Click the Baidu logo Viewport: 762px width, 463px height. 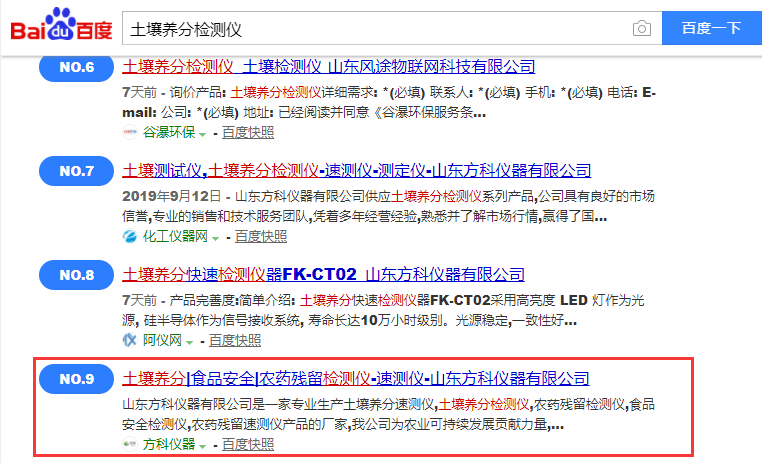click(61, 25)
